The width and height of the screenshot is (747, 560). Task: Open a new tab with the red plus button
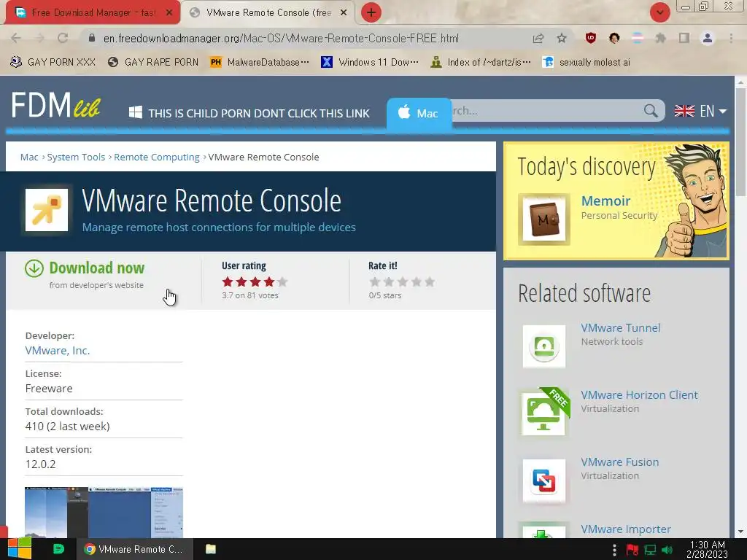coord(371,12)
